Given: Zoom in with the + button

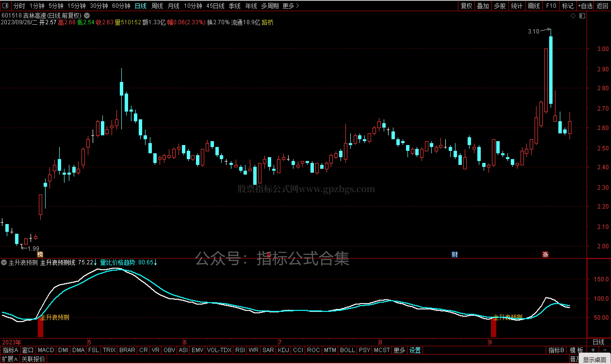Looking at the screenshot, I should tap(593, 350).
